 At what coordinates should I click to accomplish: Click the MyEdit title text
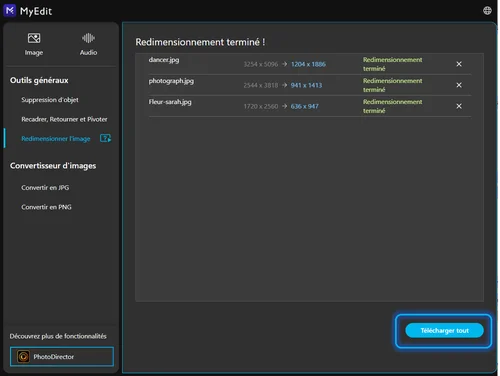click(x=36, y=11)
